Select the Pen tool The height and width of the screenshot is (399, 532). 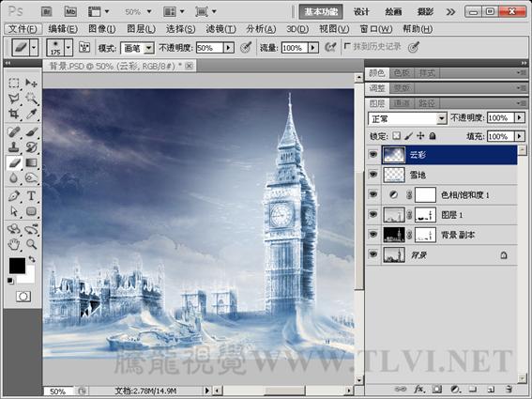(14, 196)
